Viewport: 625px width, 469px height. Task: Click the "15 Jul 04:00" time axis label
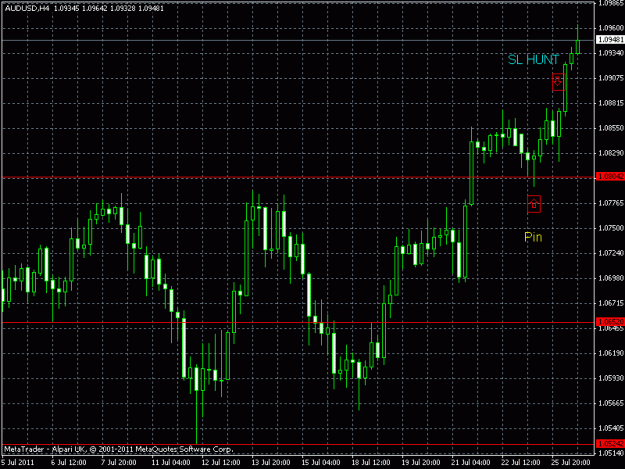(x=321, y=462)
